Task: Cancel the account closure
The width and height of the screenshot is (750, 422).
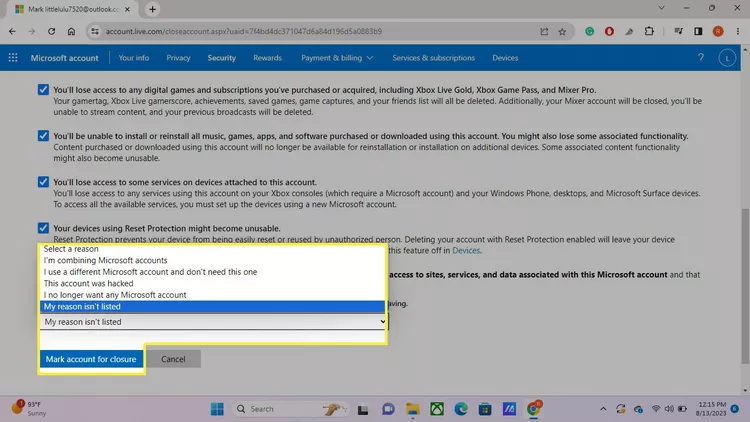Action: 173,359
